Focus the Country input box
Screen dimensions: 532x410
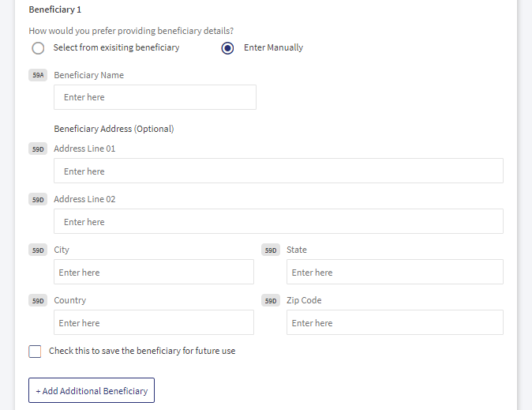coord(154,322)
